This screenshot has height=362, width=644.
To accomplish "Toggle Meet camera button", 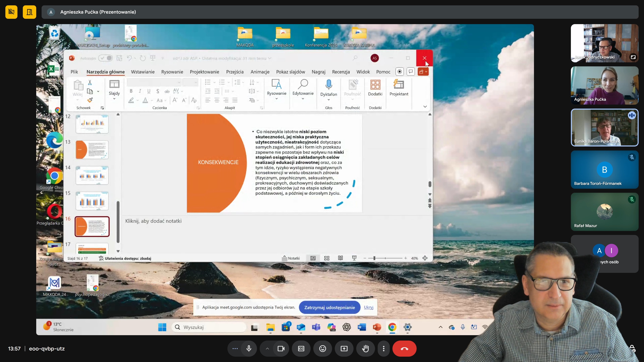I will click(x=281, y=349).
